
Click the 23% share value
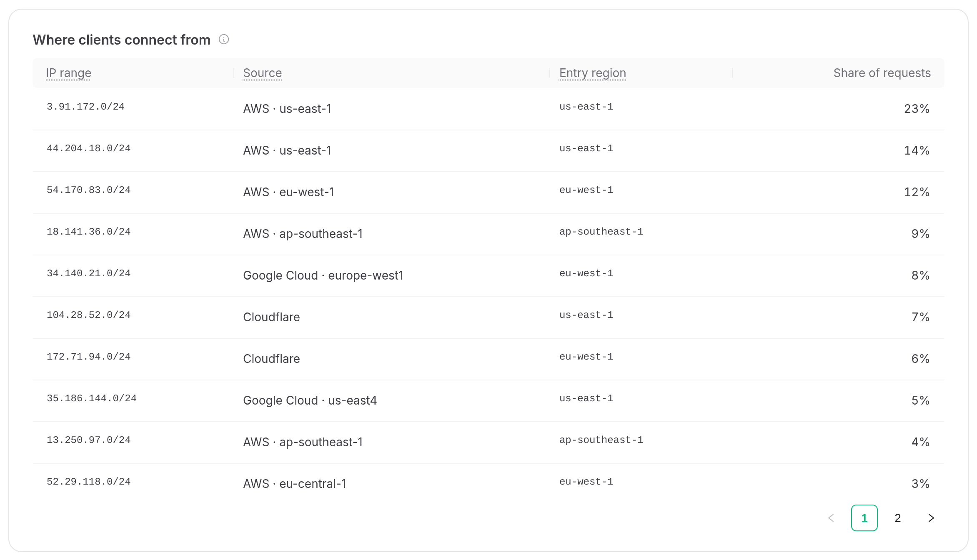click(x=917, y=109)
